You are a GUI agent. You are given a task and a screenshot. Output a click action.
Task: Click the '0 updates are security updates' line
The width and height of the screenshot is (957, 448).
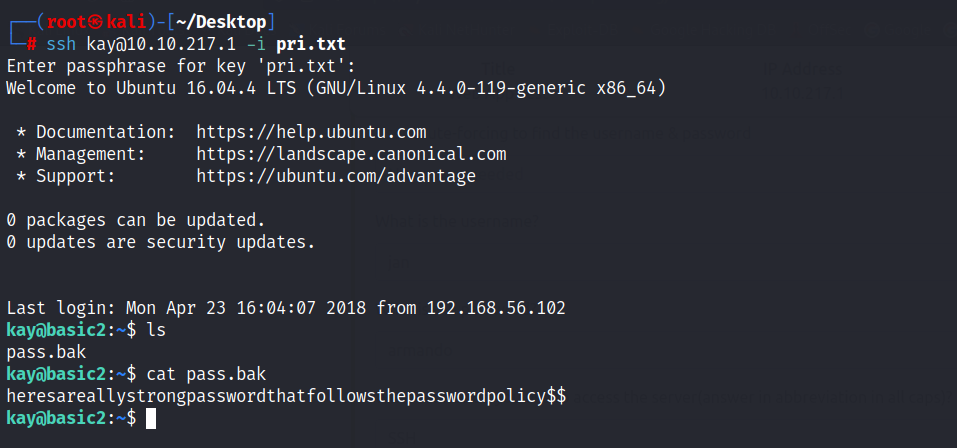[161, 242]
